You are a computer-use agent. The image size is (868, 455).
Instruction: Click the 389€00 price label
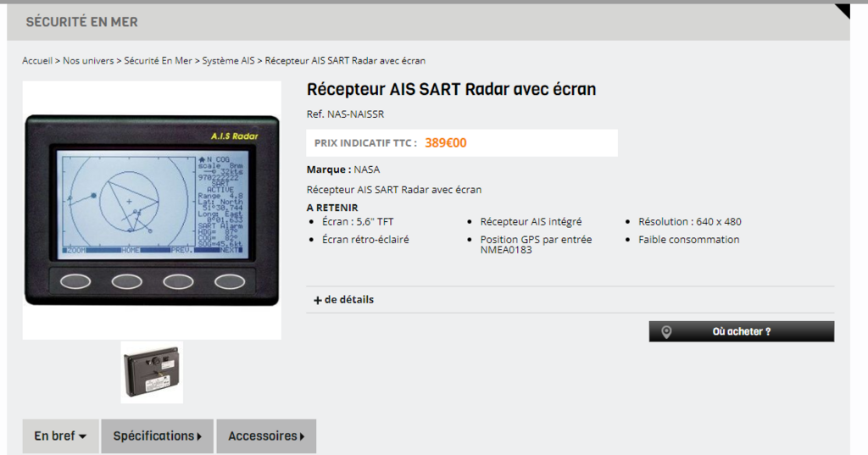point(446,143)
